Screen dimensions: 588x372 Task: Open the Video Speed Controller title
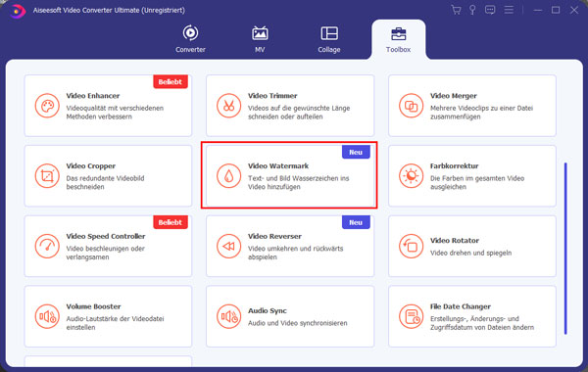coord(106,236)
